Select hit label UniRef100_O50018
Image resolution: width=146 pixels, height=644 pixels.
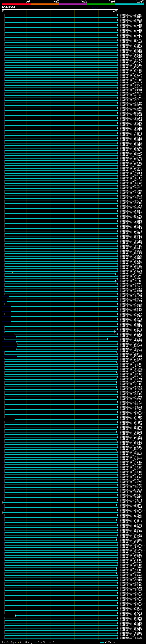coord(131,77)
